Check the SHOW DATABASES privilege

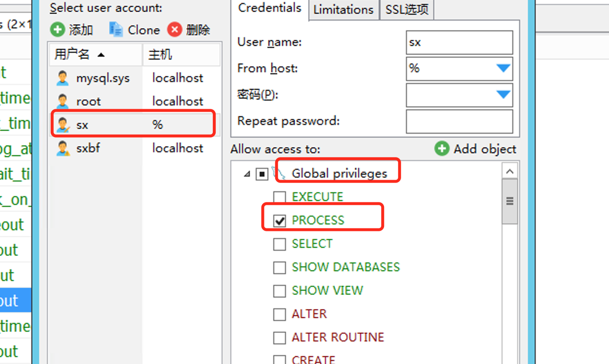[280, 267]
